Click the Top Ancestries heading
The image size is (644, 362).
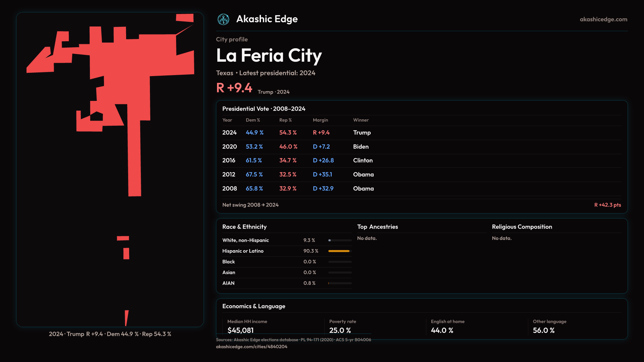coord(377,227)
